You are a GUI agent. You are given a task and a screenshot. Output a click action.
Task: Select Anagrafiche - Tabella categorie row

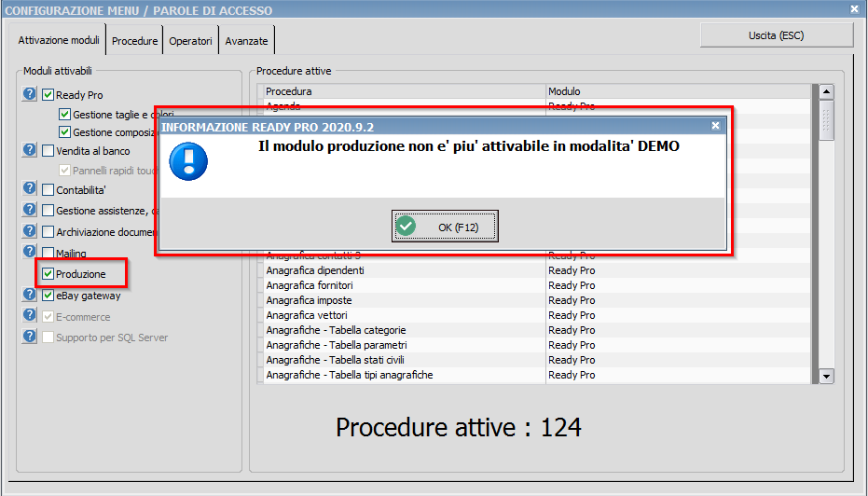click(537, 330)
